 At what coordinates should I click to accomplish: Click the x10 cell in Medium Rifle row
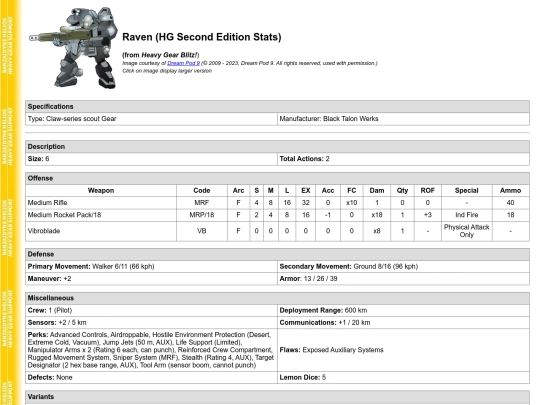(x=352, y=202)
